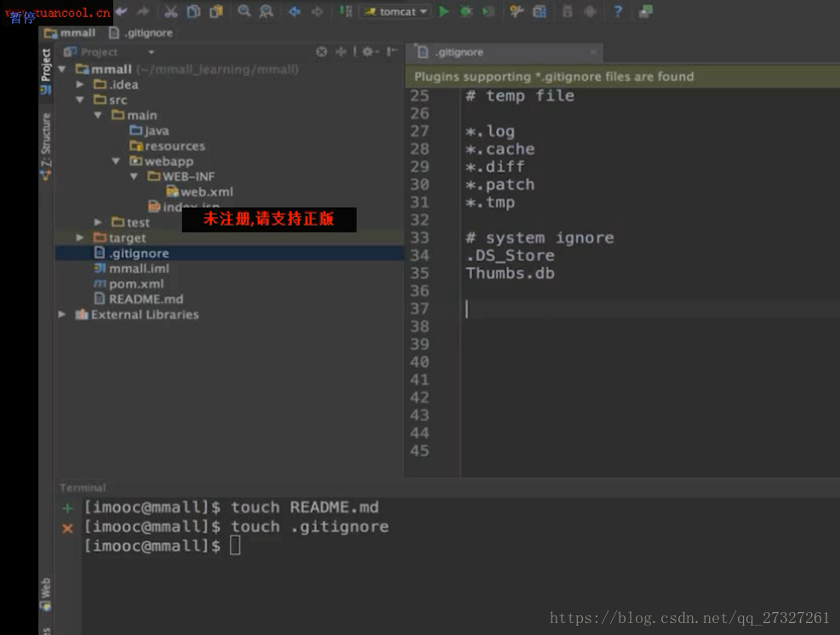Collapse the webapp folder
This screenshot has width=840, height=635.
[x=116, y=161]
